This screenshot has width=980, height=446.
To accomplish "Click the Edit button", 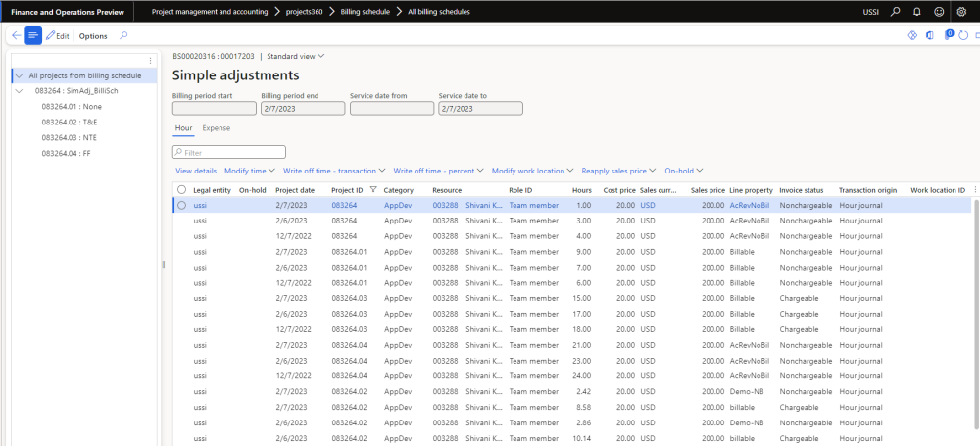I will (x=57, y=35).
